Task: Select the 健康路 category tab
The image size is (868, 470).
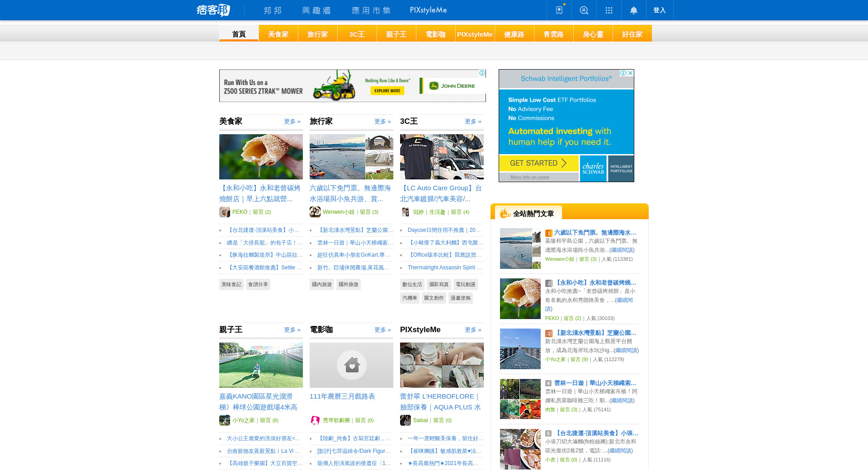Action: pyautogui.click(x=514, y=33)
